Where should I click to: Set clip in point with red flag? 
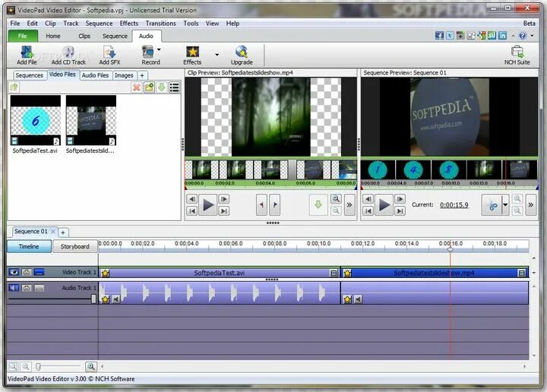(261, 204)
